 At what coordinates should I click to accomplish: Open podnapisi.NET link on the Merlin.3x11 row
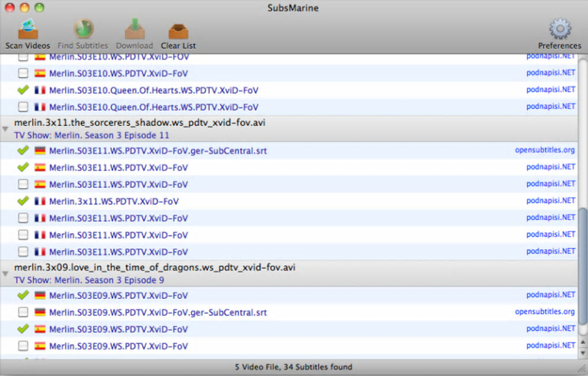[551, 201]
